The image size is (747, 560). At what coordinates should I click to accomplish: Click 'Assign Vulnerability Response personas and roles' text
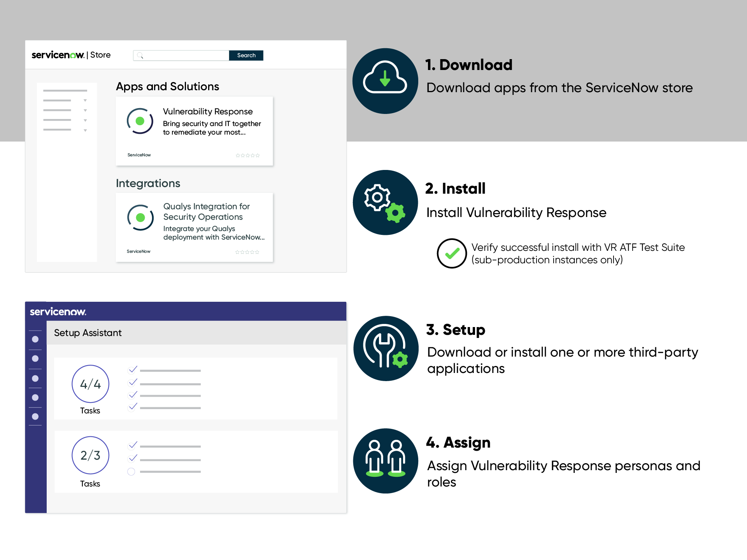click(564, 474)
